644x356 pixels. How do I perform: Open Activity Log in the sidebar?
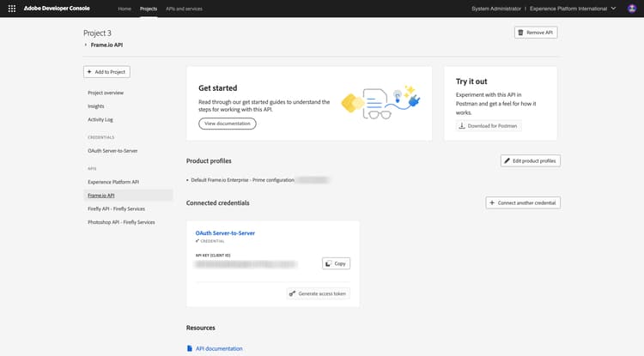pos(100,120)
